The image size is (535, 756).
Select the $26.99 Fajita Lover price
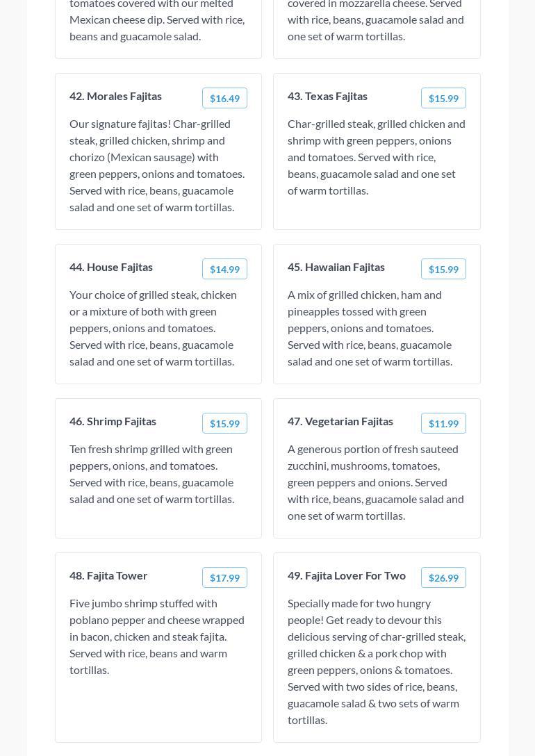pos(443,577)
